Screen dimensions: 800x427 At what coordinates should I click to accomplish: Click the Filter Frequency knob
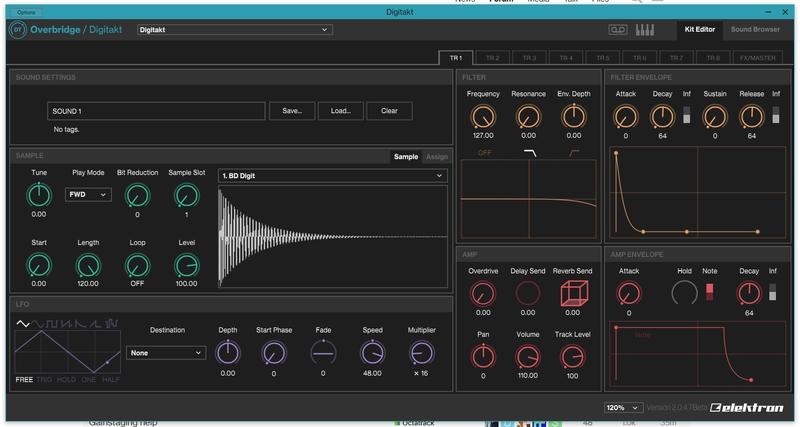pos(483,117)
